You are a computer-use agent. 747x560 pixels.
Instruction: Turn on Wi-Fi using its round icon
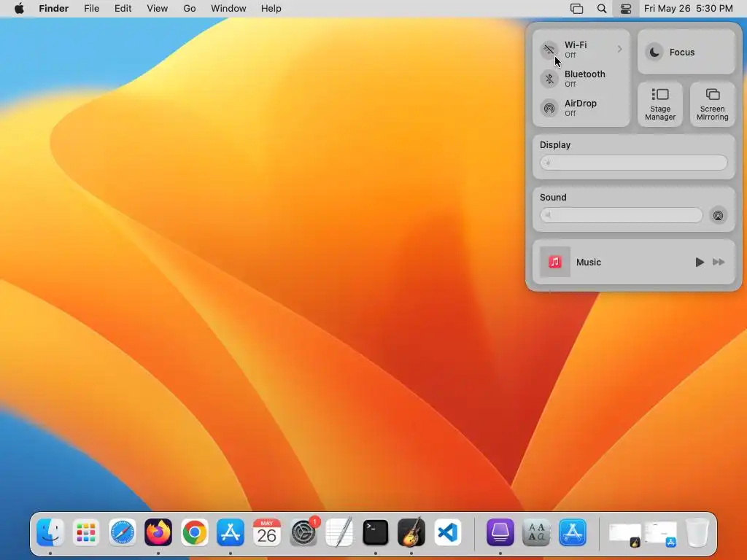coord(549,50)
